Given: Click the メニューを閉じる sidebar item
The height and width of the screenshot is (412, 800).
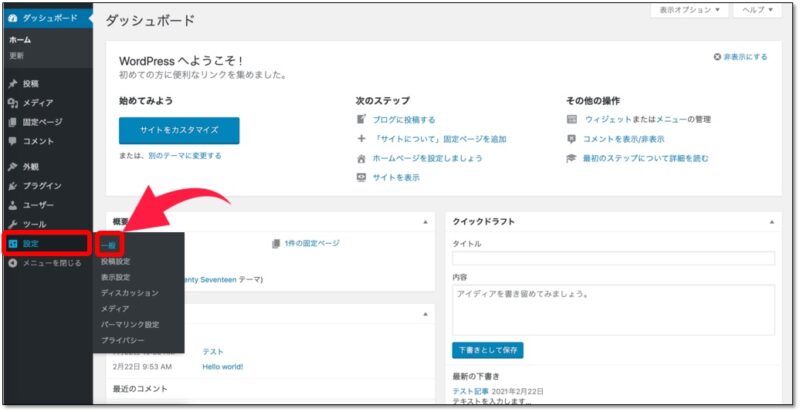Looking at the screenshot, I should [x=46, y=263].
